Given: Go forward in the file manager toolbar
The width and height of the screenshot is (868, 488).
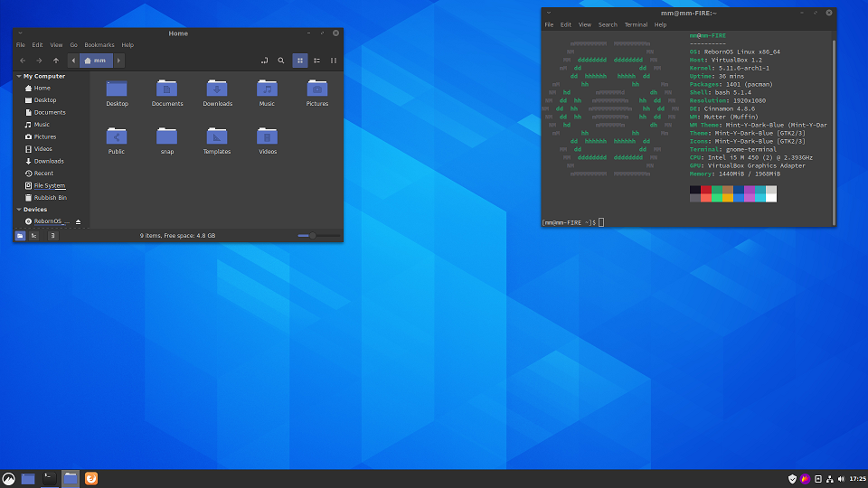Looking at the screenshot, I should pos(39,61).
